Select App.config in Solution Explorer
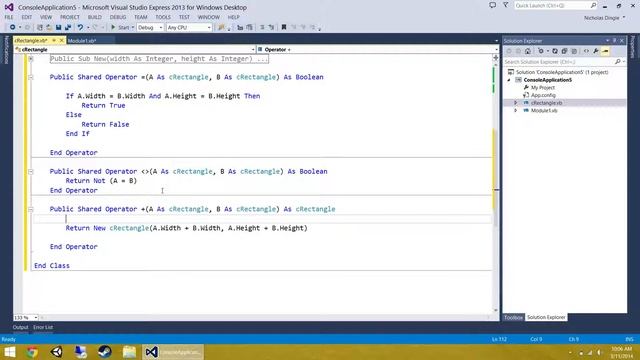 (x=543, y=95)
